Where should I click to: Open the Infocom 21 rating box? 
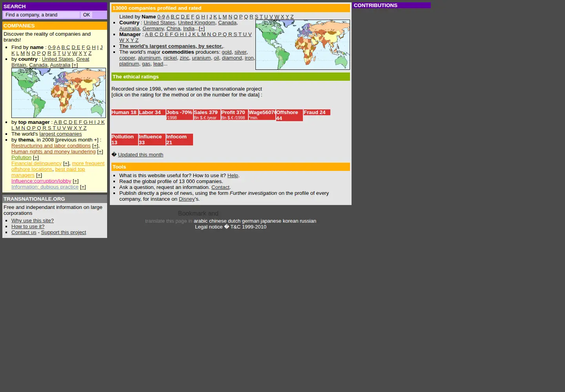179,140
